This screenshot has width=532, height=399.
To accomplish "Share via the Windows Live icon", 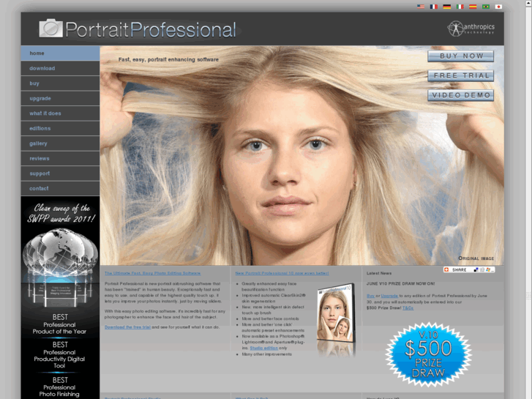I will click(x=488, y=269).
